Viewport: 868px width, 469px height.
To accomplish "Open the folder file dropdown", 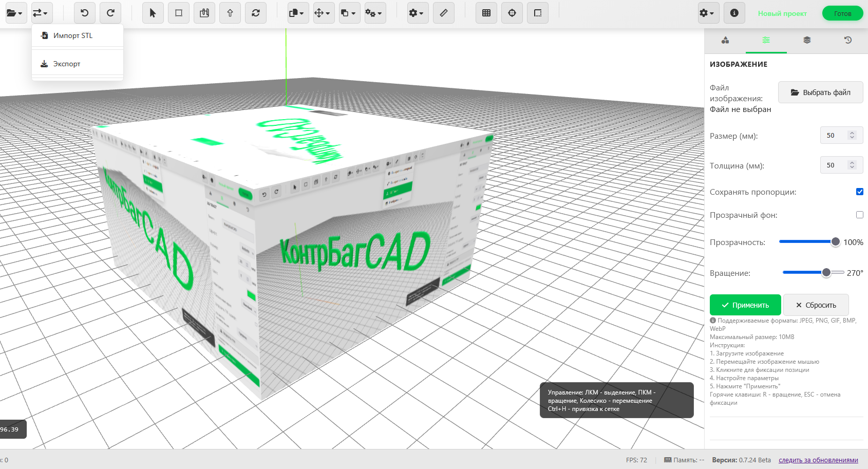I will pyautogui.click(x=14, y=13).
